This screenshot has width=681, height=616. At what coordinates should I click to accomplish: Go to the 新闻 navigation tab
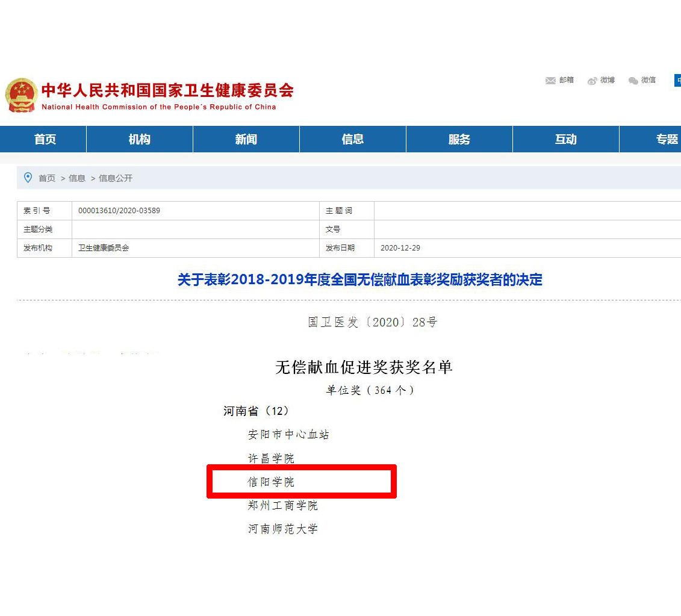[246, 139]
